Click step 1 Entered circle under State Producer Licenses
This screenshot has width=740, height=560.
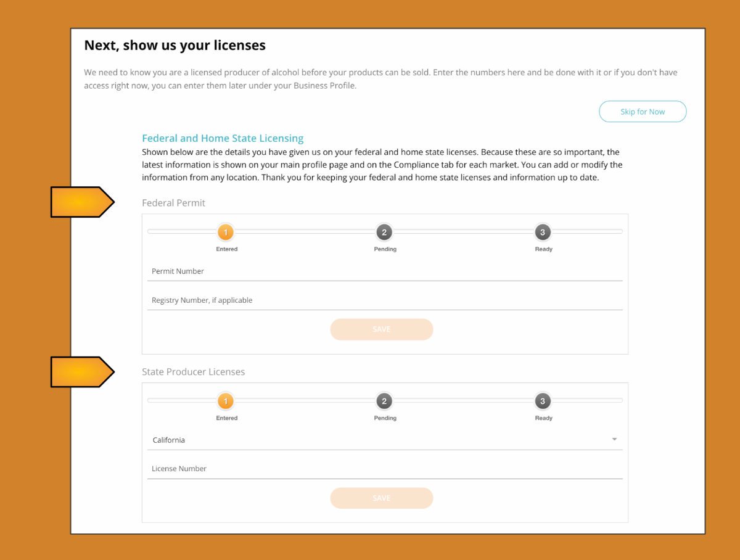click(226, 401)
